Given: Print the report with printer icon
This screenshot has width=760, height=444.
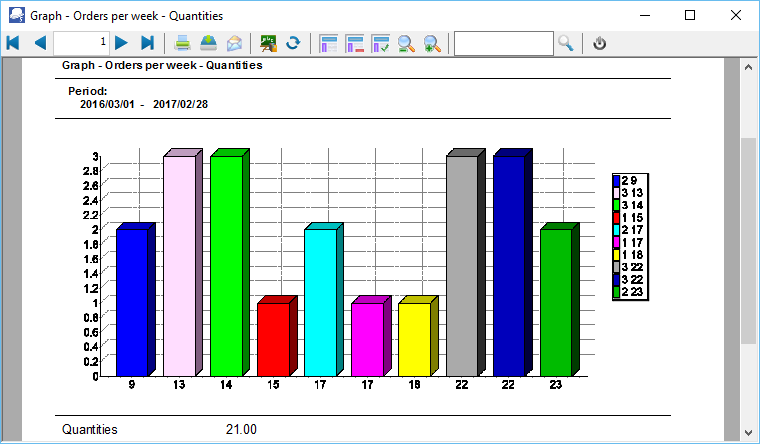Looking at the screenshot, I should pos(183,43).
